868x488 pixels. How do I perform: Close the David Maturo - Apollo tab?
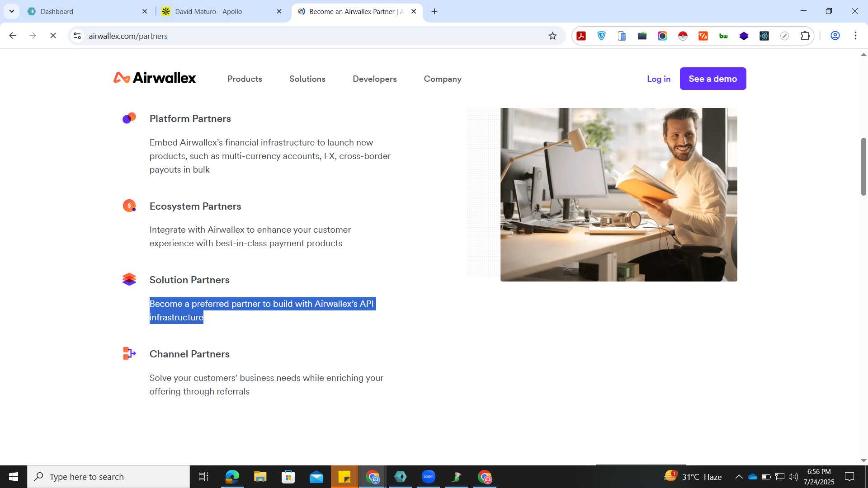[279, 11]
